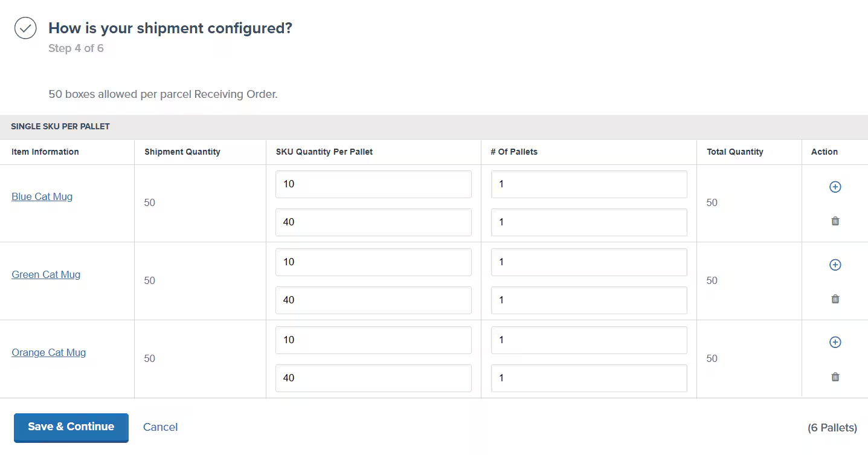Add a pallet row for Green Cat Mug
Screen dimensions: 868x455
click(x=835, y=265)
